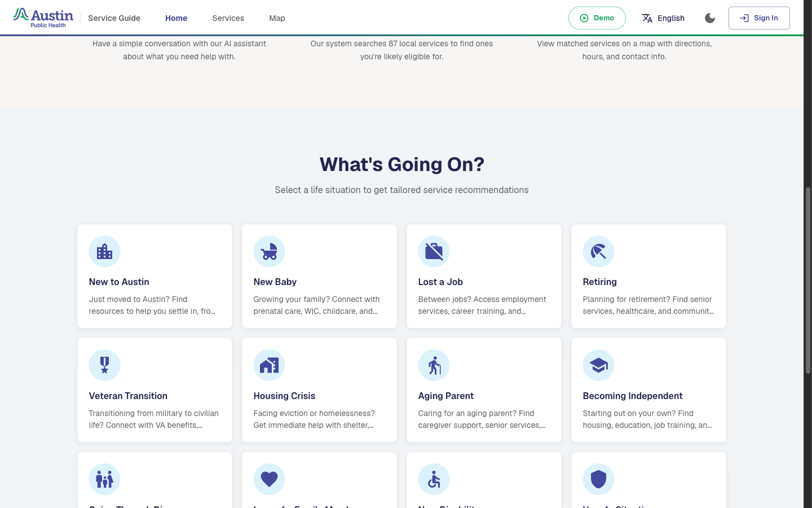Screen dimensions: 812x508
Task: Click the Lost a Job briefcase icon
Action: point(434,251)
